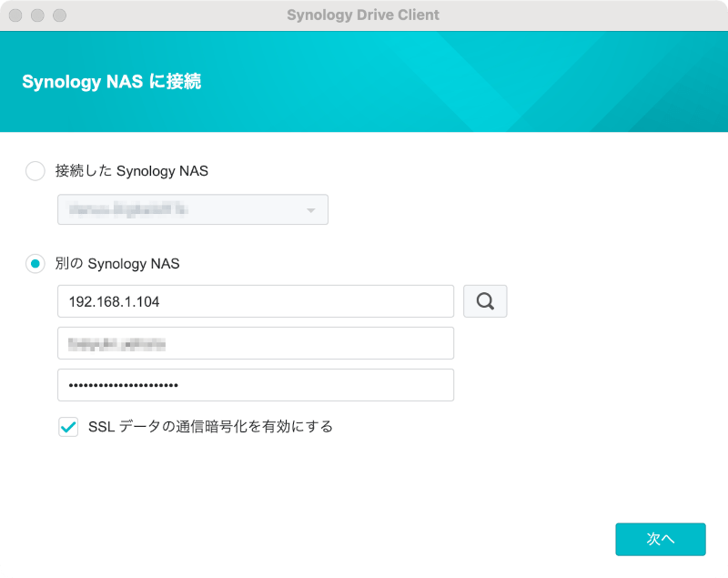Click the 192.168.1.104 address field
The image size is (728, 578).
[x=256, y=301]
